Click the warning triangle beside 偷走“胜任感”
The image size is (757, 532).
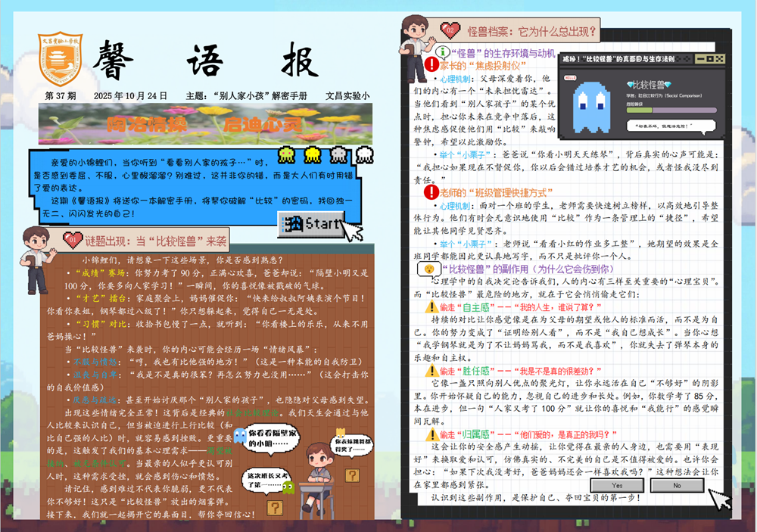coord(431,370)
